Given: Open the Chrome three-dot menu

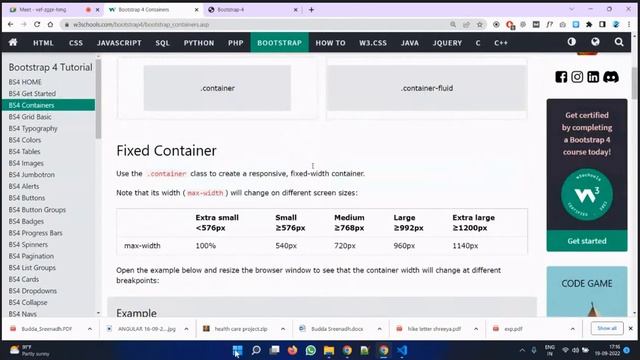Looking at the screenshot, I should click(x=629, y=24).
